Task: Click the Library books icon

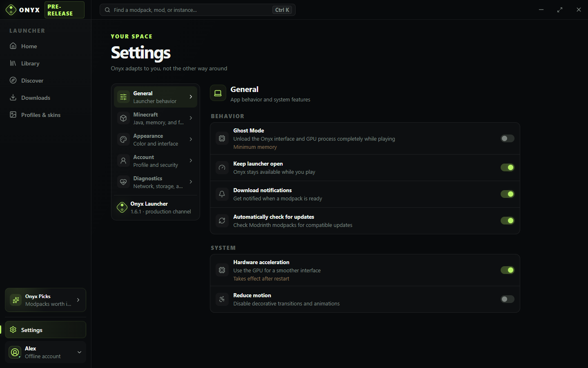Action: pyautogui.click(x=13, y=63)
